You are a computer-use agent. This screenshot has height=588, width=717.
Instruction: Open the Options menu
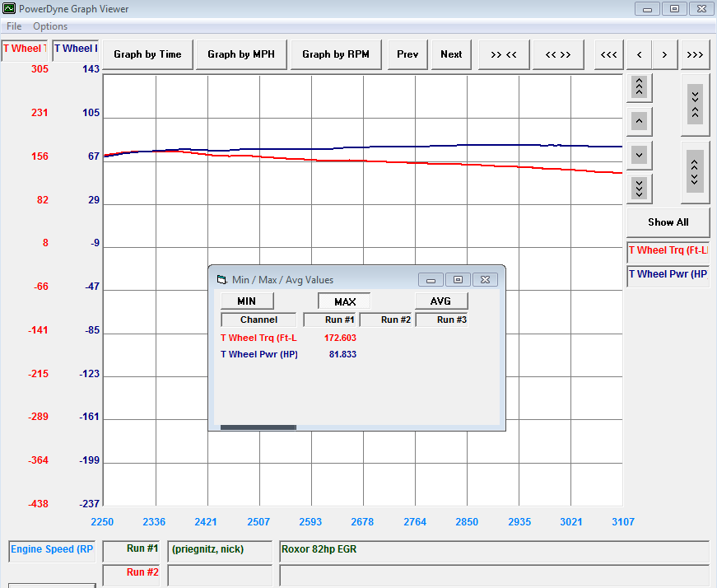point(50,26)
